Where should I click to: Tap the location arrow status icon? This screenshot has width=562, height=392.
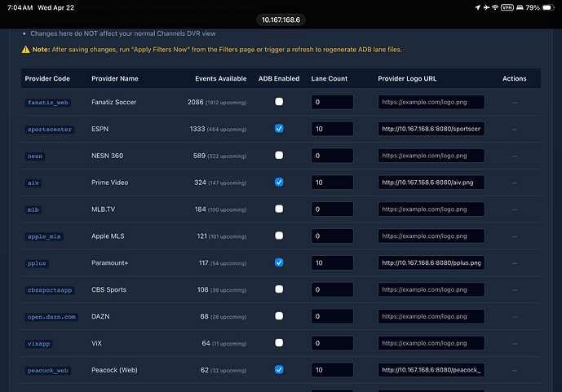[x=478, y=7]
